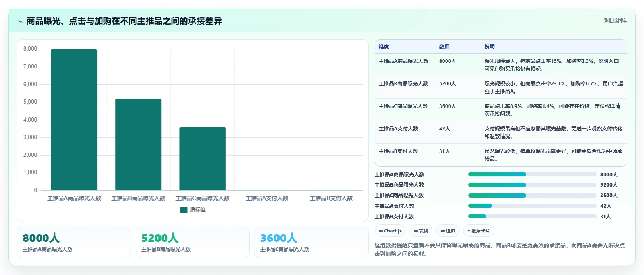The width and height of the screenshot is (644, 275).
Task: Click the 主推品A商品曝光人数 bar in the chart
Action: [x=74, y=120]
